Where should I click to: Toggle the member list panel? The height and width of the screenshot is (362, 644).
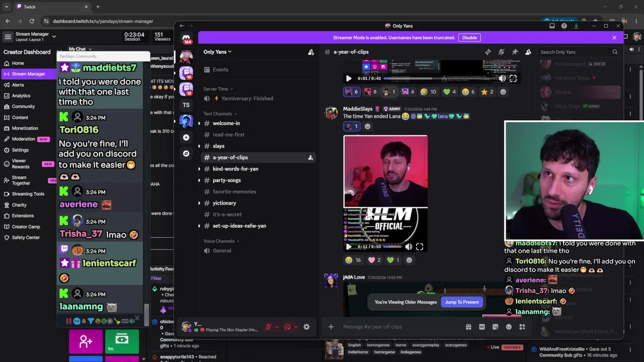click(x=528, y=52)
